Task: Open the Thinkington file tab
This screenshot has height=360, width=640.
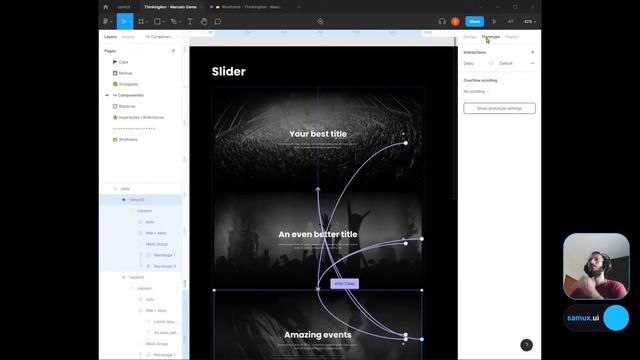Action: pos(170,7)
